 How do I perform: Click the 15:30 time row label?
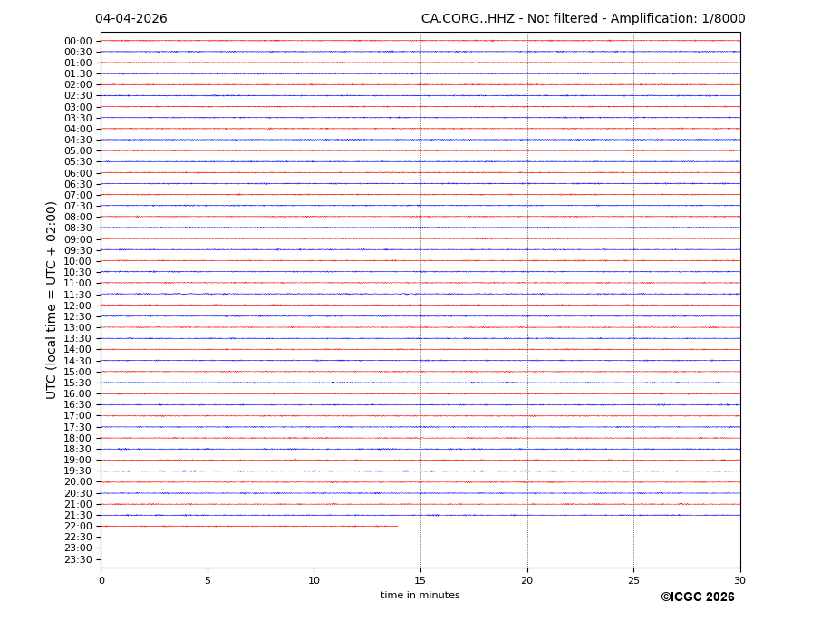pos(78,383)
